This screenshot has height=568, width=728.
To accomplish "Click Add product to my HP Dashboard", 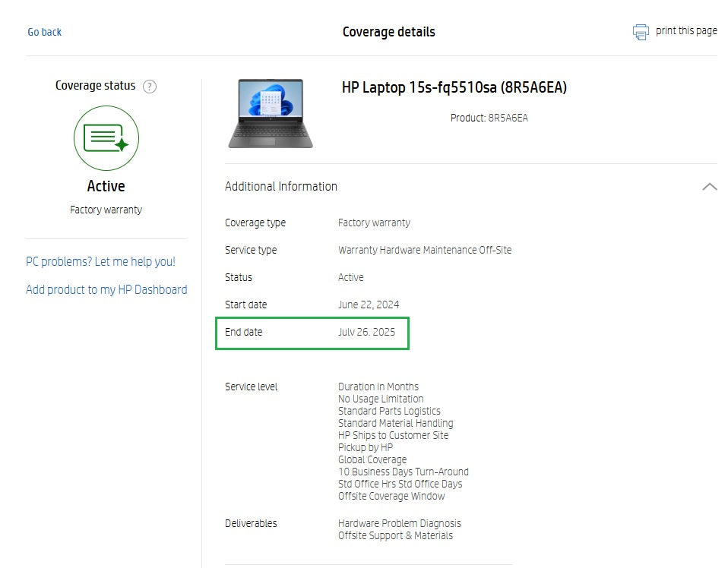I will coord(107,289).
